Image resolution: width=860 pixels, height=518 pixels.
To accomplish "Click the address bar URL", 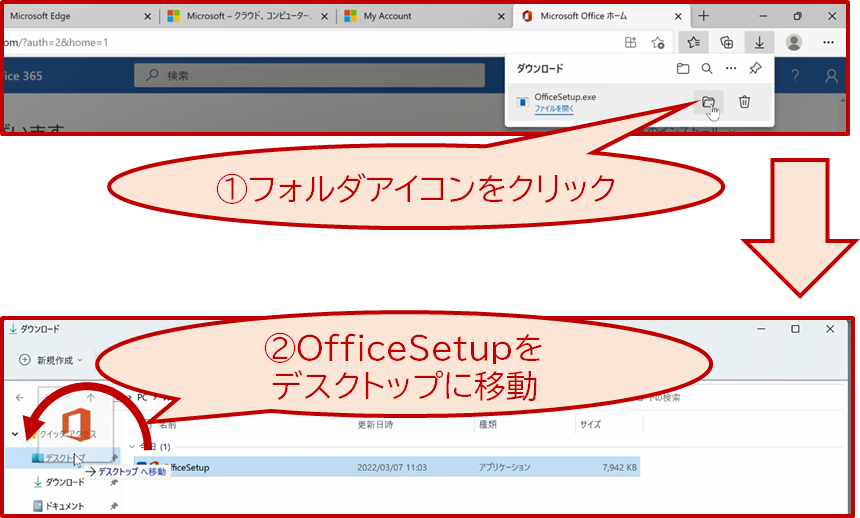I will [x=56, y=42].
